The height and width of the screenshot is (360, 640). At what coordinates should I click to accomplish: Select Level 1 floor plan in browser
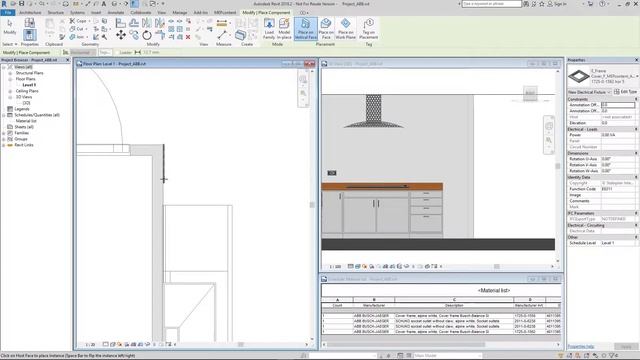click(29, 85)
